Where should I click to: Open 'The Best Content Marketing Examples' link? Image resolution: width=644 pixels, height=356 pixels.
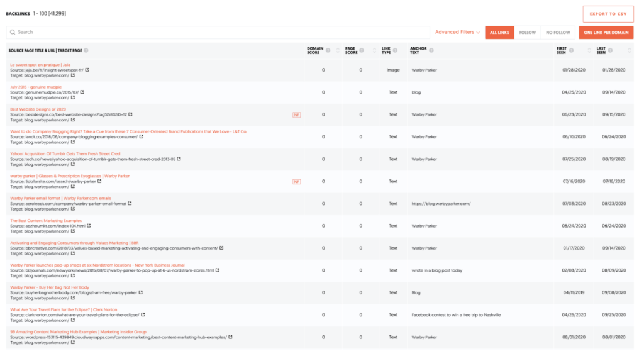point(46,221)
